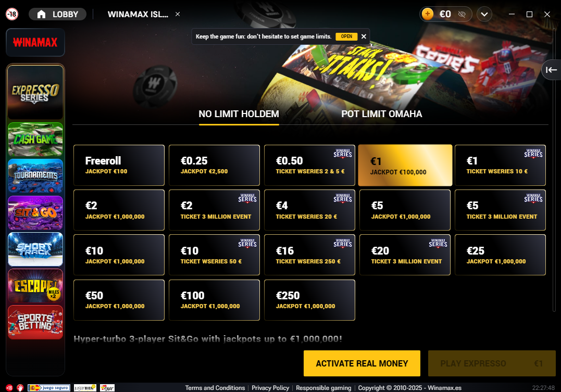The height and width of the screenshot is (392, 561).
Task: Open the game limits notification
Action: click(346, 36)
